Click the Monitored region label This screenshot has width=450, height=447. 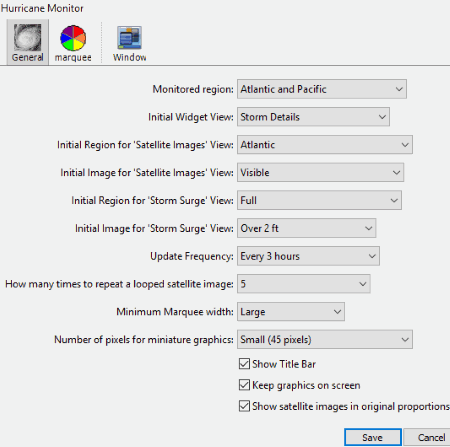click(193, 89)
